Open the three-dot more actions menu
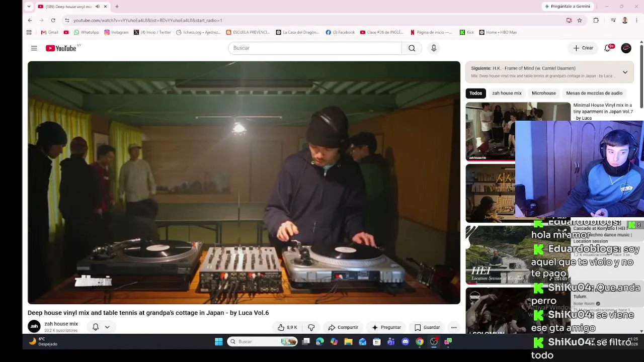Viewport: 644px width, 362px height. (x=454, y=327)
